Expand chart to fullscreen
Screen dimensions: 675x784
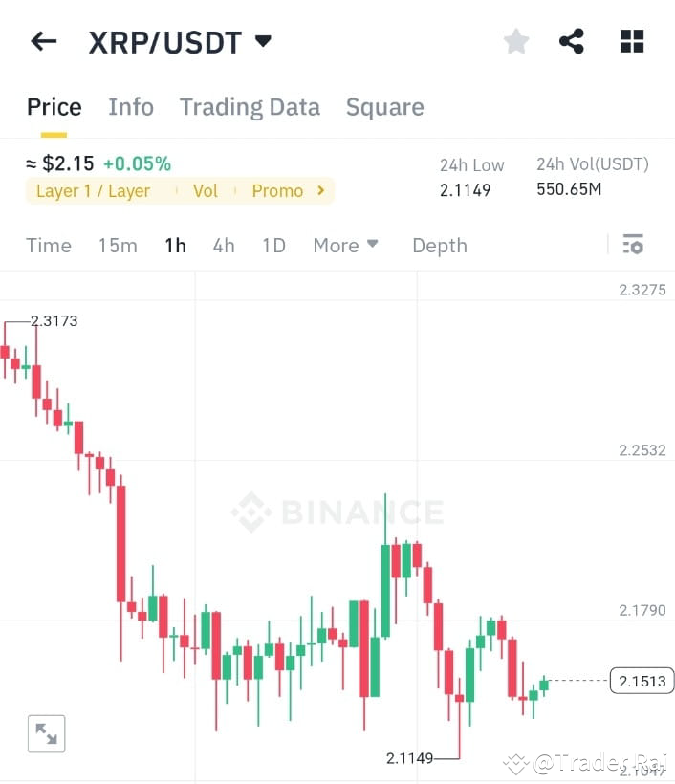46,732
